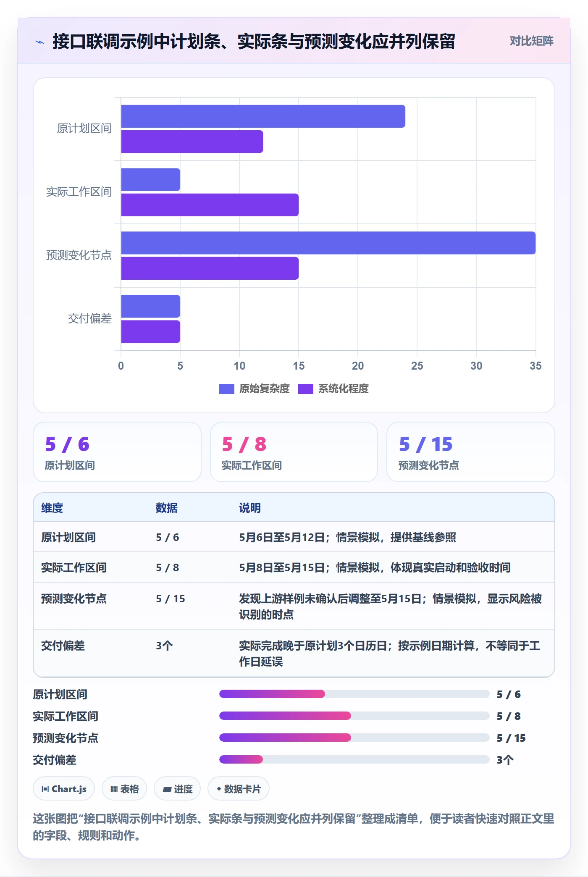The height and width of the screenshot is (877, 588).
Task: Click the 35 x-axis tick label
Action: [535, 366]
